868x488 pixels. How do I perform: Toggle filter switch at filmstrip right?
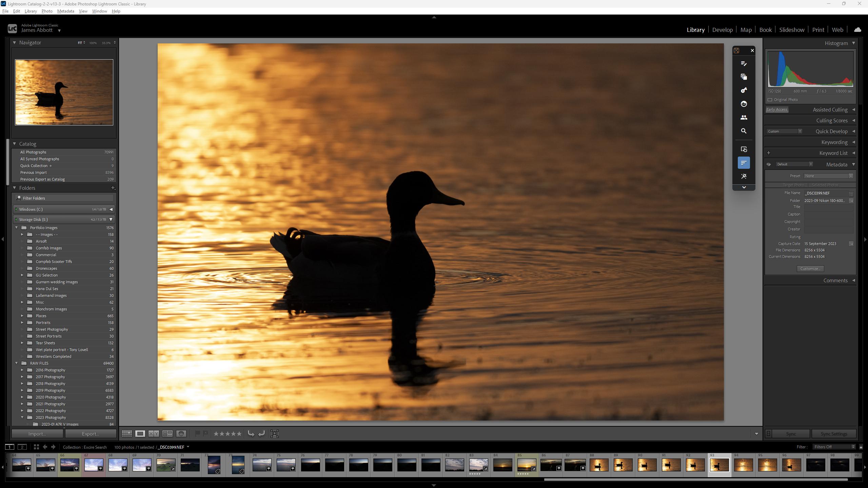[861, 447]
